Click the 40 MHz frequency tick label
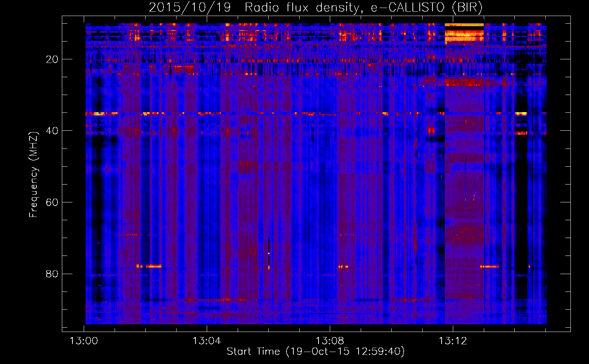 52,131
